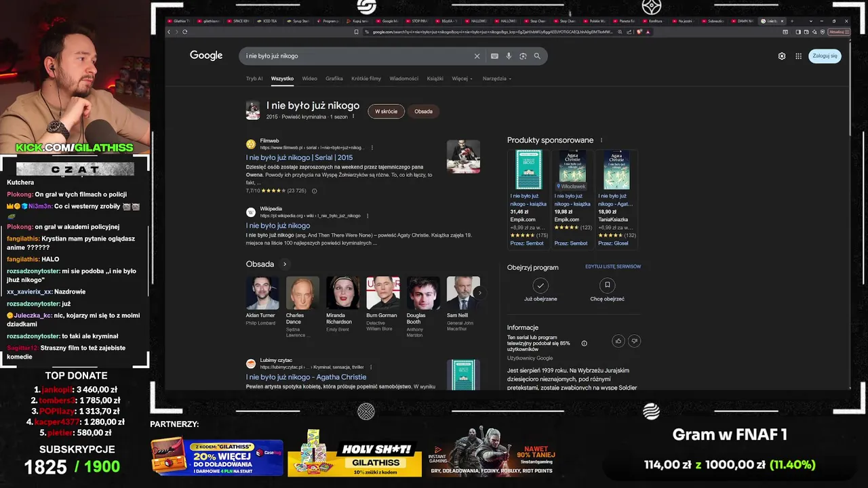
Task: Click the Case20 partner banner
Action: click(x=217, y=457)
